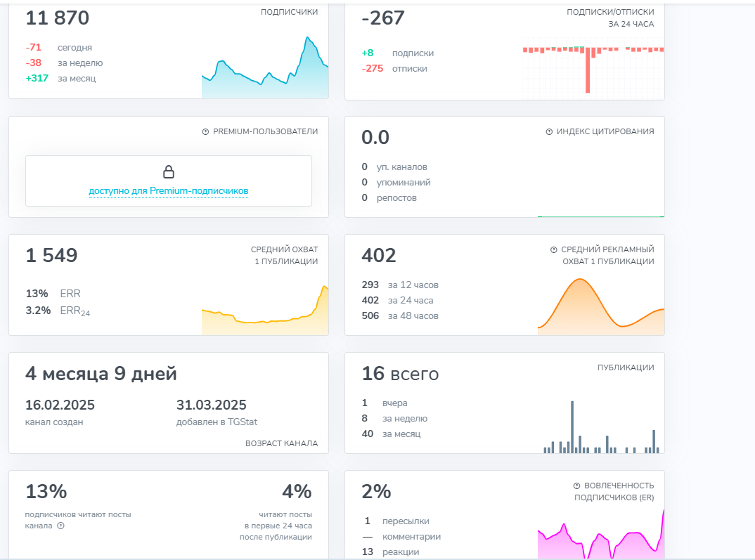Click the '3.2% ERR24' row
The height and width of the screenshot is (560, 755).
(x=58, y=311)
